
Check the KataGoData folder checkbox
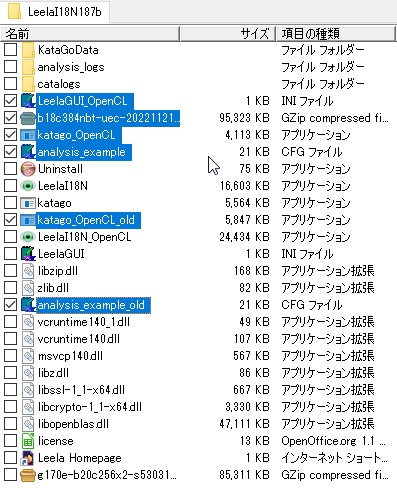coord(11,50)
